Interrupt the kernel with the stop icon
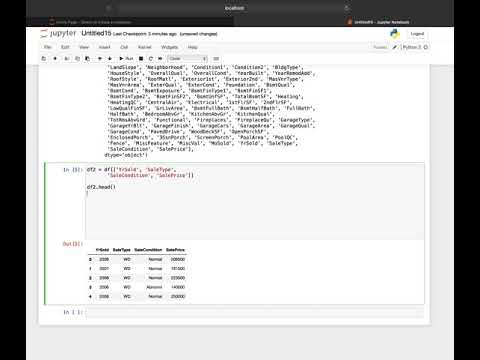The height and width of the screenshot is (360, 480). pos(141,58)
